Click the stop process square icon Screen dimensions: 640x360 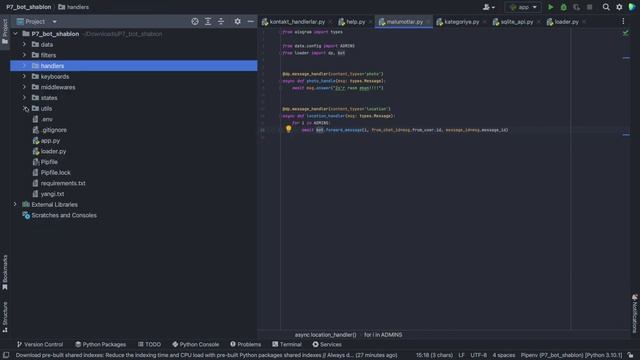tap(589, 7)
